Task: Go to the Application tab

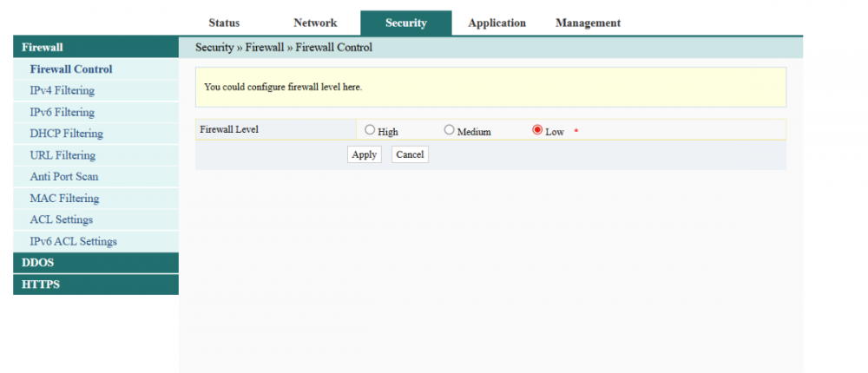Action: click(496, 23)
